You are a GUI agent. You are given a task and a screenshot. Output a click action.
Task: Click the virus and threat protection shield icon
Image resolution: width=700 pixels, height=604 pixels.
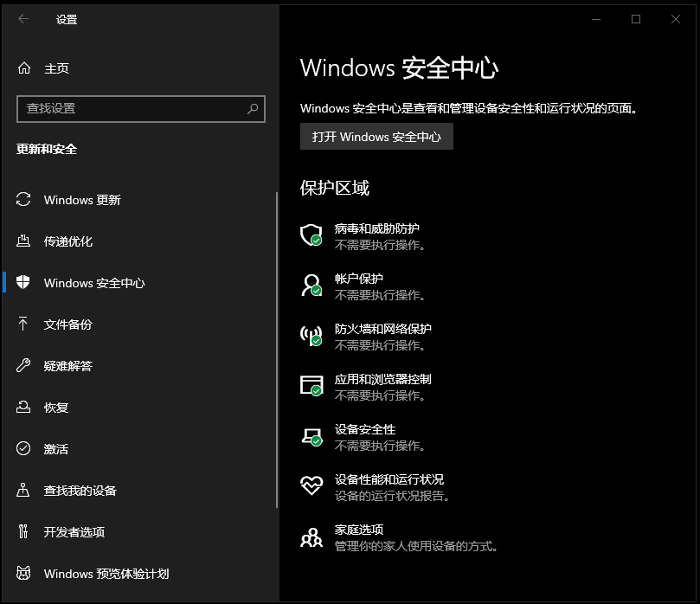point(311,235)
